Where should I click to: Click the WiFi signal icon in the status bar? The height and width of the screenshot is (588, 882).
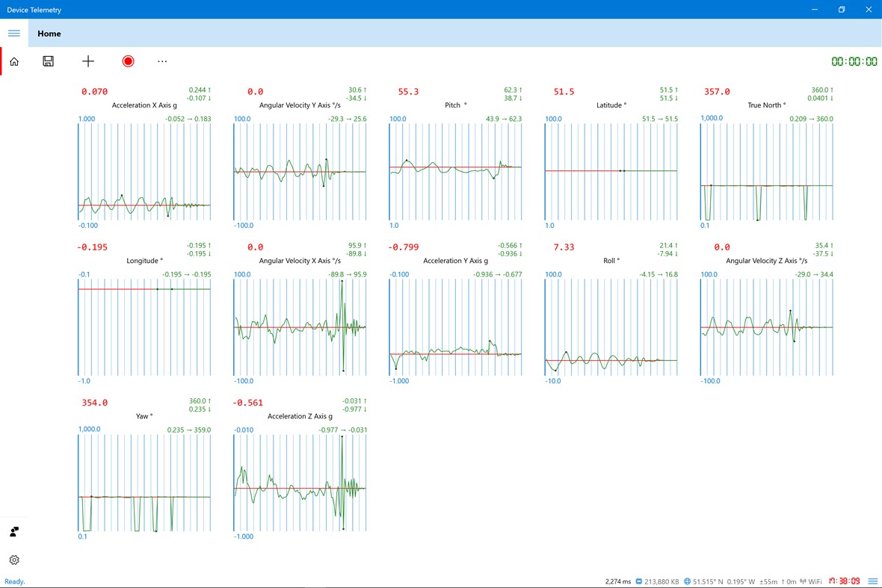pyautogui.click(x=804, y=581)
